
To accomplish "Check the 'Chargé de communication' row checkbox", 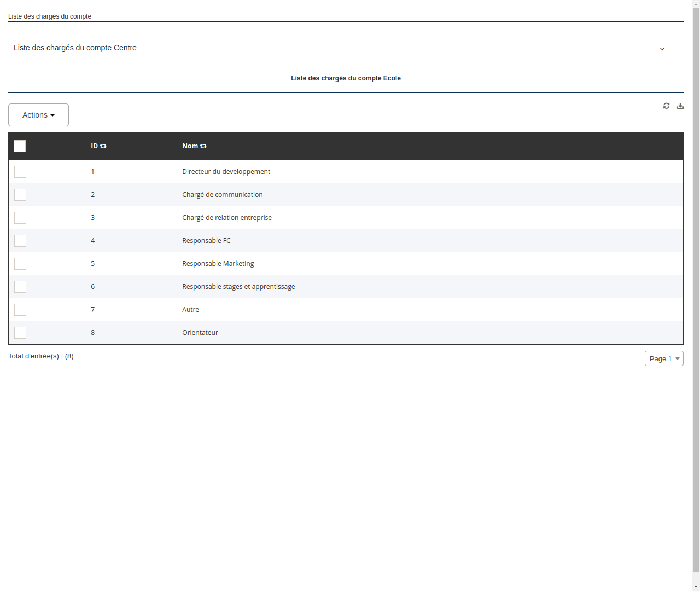I will click(x=20, y=195).
